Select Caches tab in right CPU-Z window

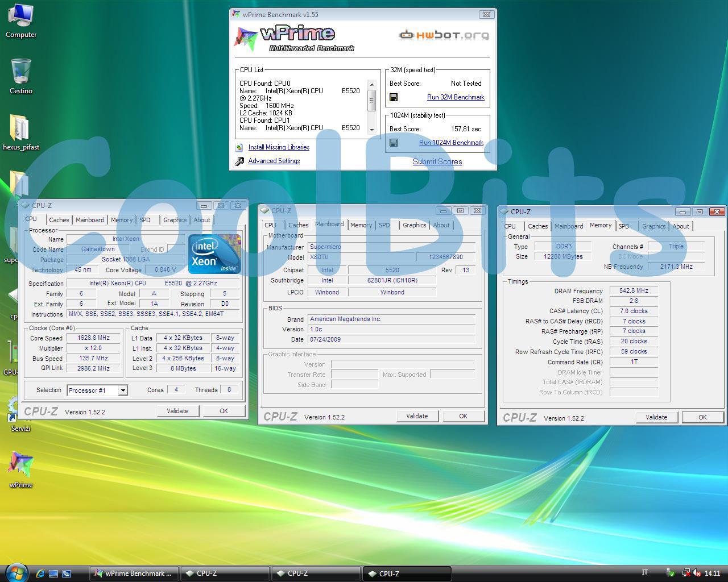[537, 226]
